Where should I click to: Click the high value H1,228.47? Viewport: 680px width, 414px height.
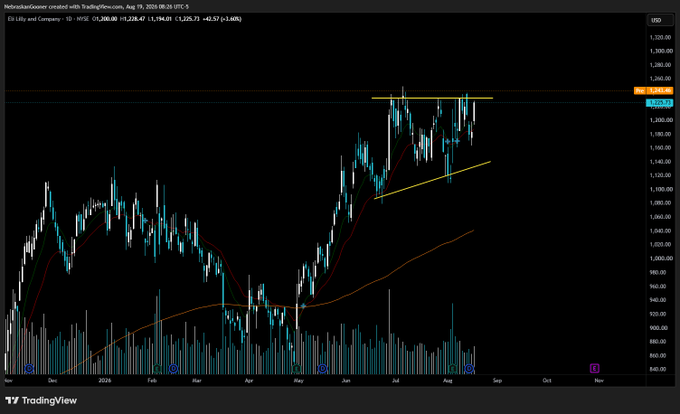pos(132,19)
